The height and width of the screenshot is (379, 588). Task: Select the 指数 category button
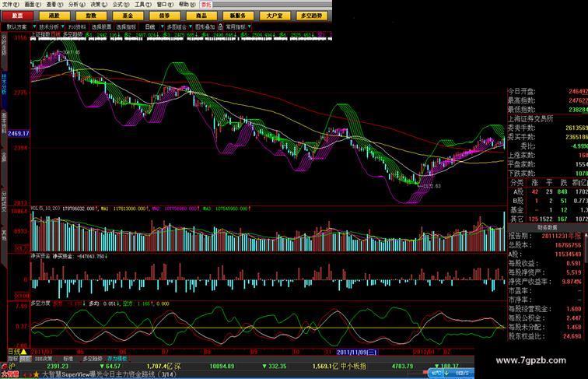(x=91, y=16)
